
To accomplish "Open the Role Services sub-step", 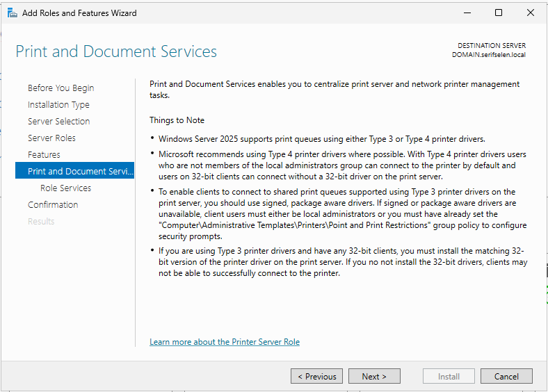I will [65, 188].
